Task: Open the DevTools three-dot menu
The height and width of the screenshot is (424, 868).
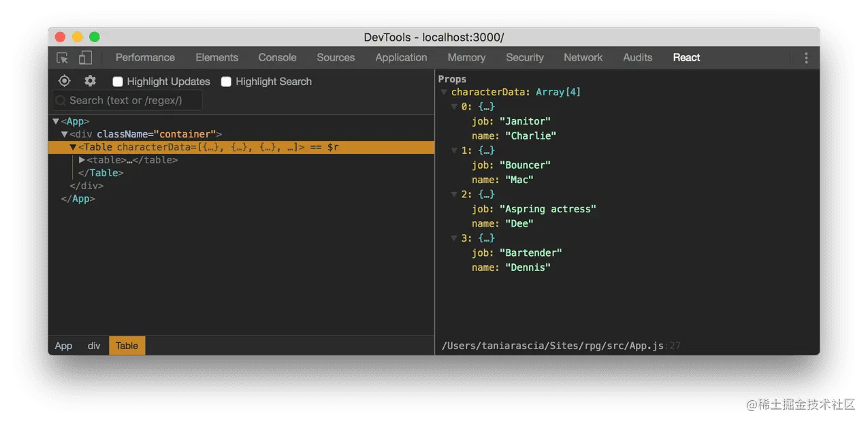Action: point(806,58)
